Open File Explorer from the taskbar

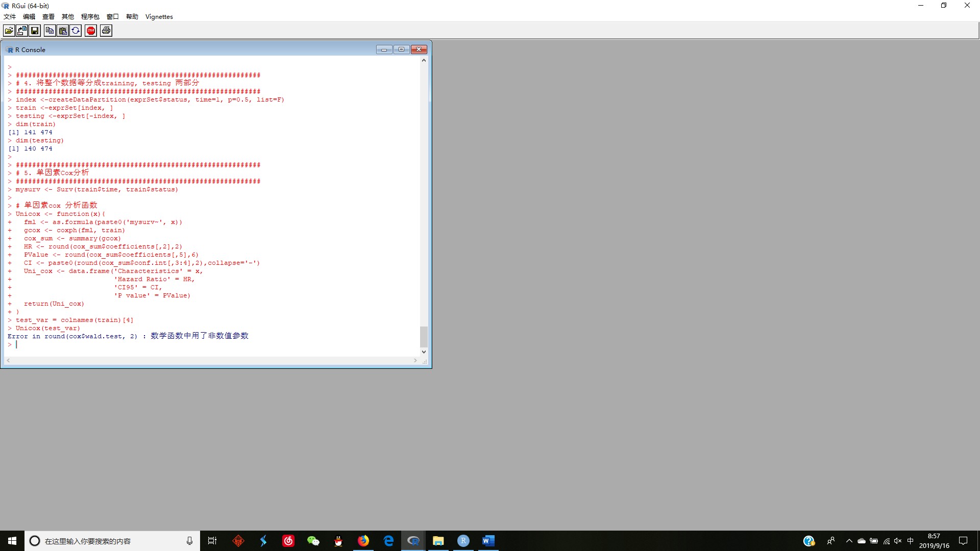438,541
